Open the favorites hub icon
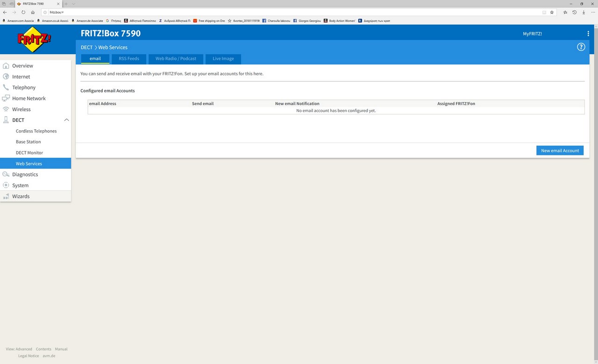Screen dimensions: 598x364 565,12
